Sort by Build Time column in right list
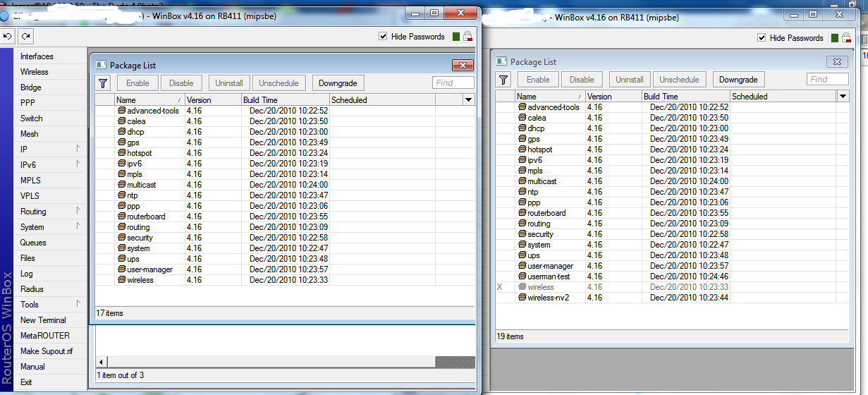 [685, 97]
